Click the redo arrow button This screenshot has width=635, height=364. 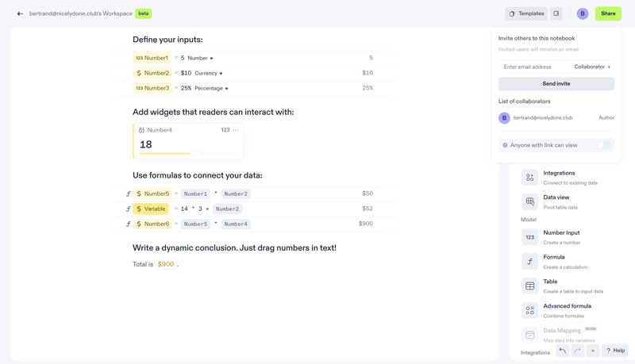pos(578,351)
